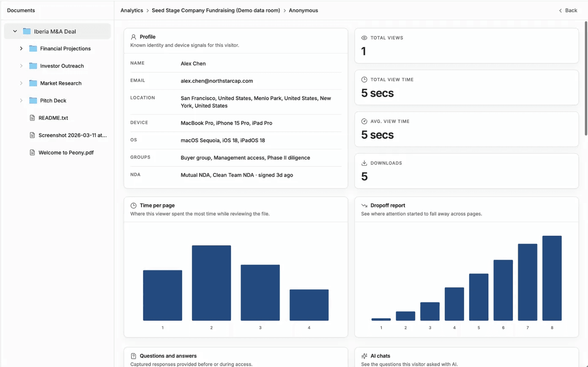
Task: Expand the Financial Projections folder
Action: tap(21, 48)
